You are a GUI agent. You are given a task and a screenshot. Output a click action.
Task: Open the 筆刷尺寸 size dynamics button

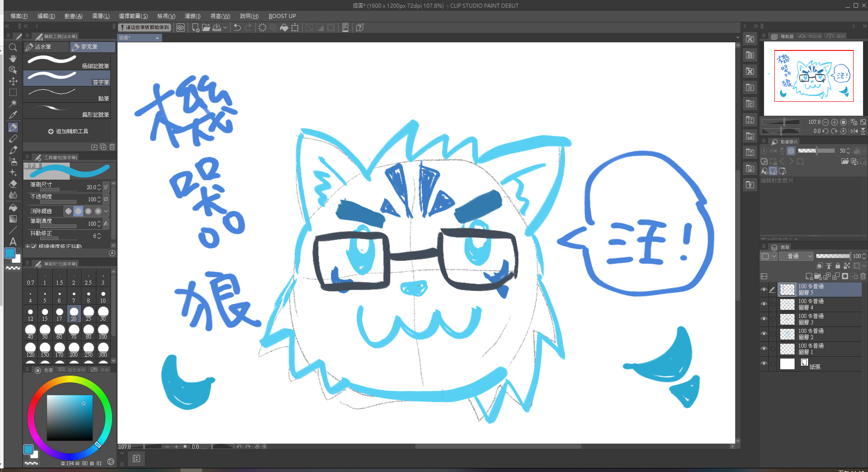[x=106, y=187]
